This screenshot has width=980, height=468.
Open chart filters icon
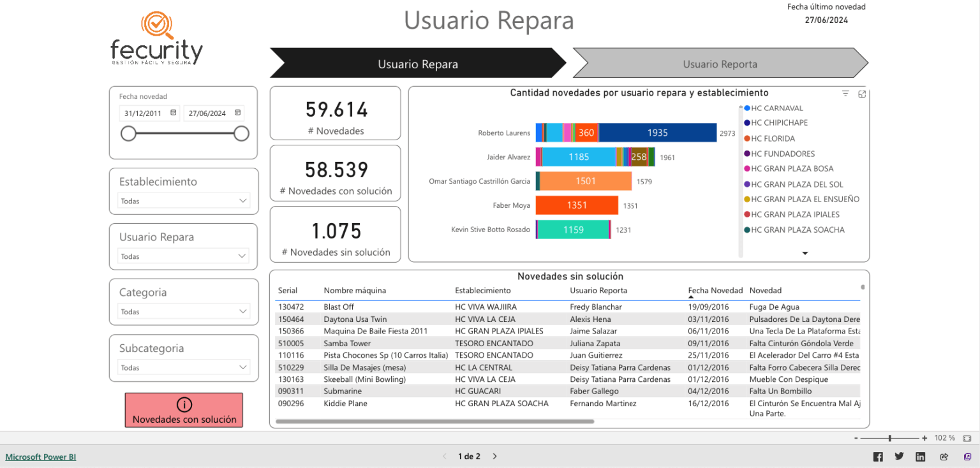pos(845,94)
